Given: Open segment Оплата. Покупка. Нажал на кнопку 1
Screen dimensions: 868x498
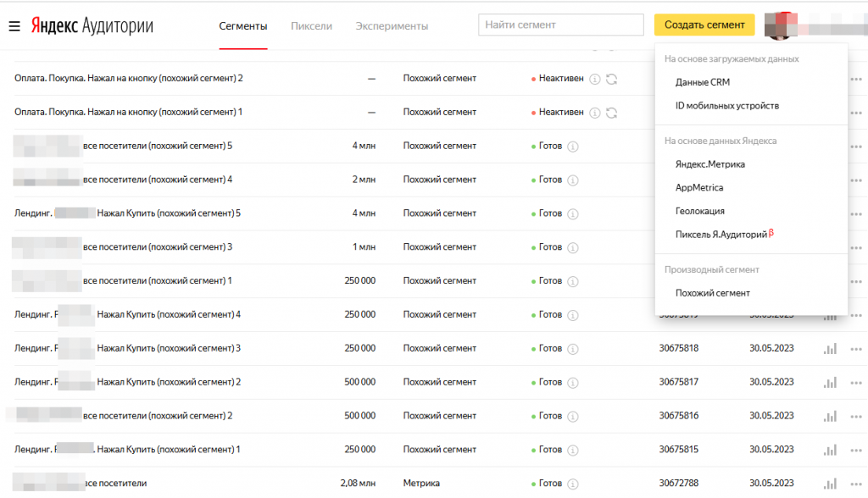Looking at the screenshot, I should point(129,113).
